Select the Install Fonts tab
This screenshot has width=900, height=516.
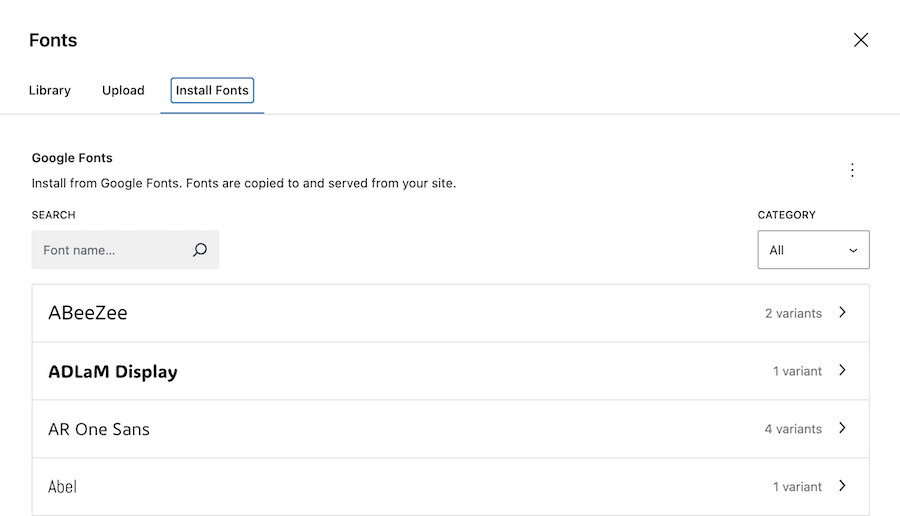(212, 90)
